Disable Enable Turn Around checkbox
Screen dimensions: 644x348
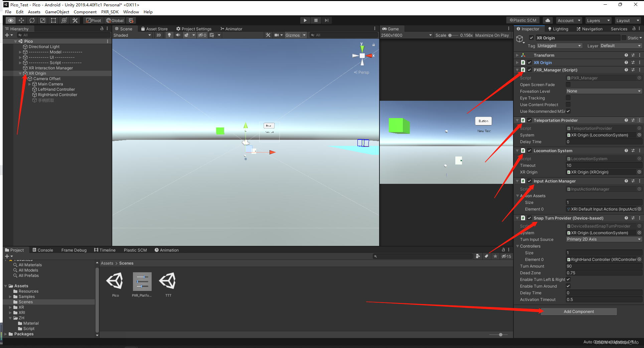pyautogui.click(x=568, y=286)
